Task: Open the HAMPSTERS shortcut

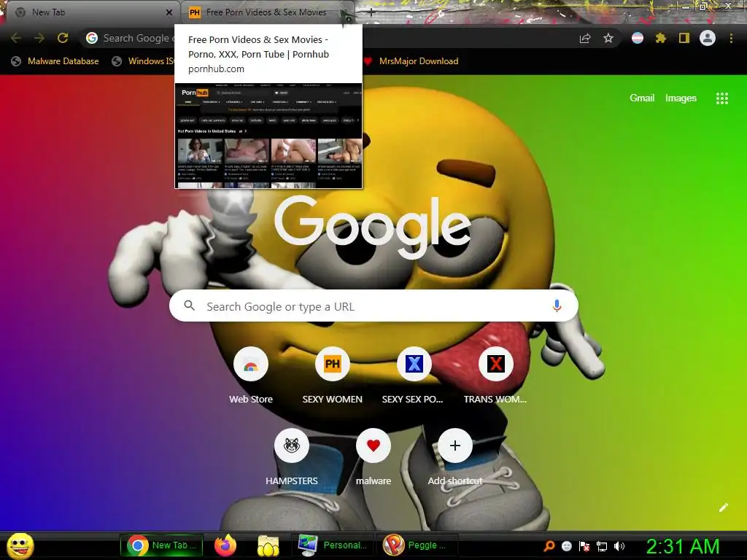Action: [x=292, y=456]
